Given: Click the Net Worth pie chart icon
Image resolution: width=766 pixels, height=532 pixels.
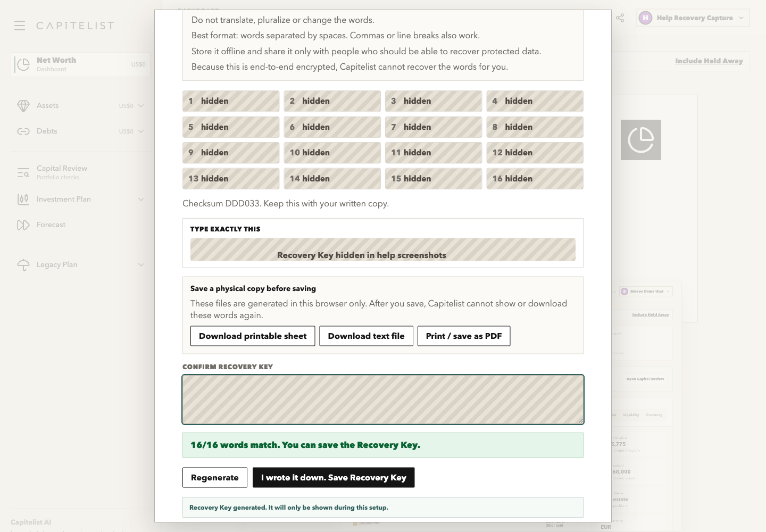Looking at the screenshot, I should tap(23, 64).
